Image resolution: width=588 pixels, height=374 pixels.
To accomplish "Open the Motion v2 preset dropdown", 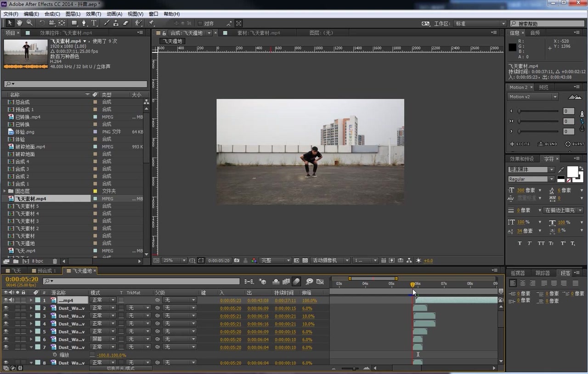I will click(x=533, y=97).
